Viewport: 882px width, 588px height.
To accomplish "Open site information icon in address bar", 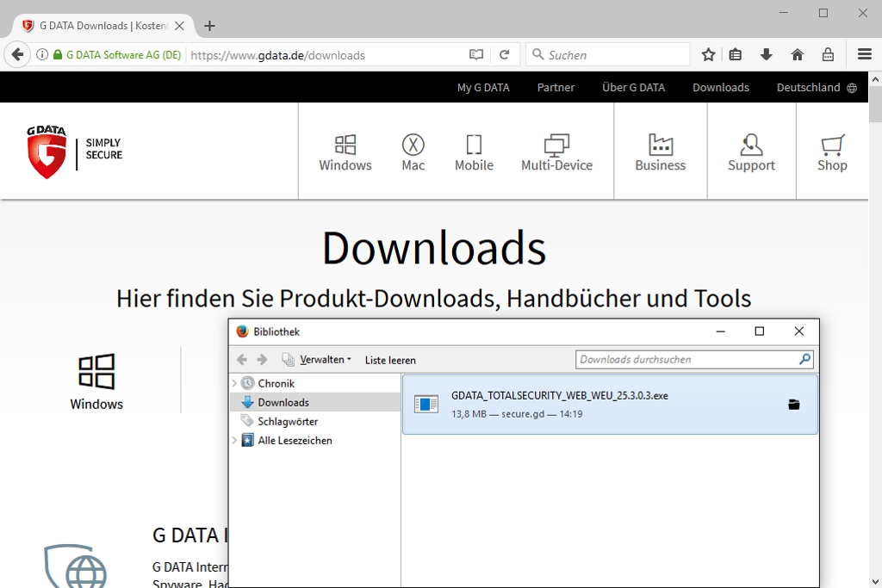I will 42,54.
